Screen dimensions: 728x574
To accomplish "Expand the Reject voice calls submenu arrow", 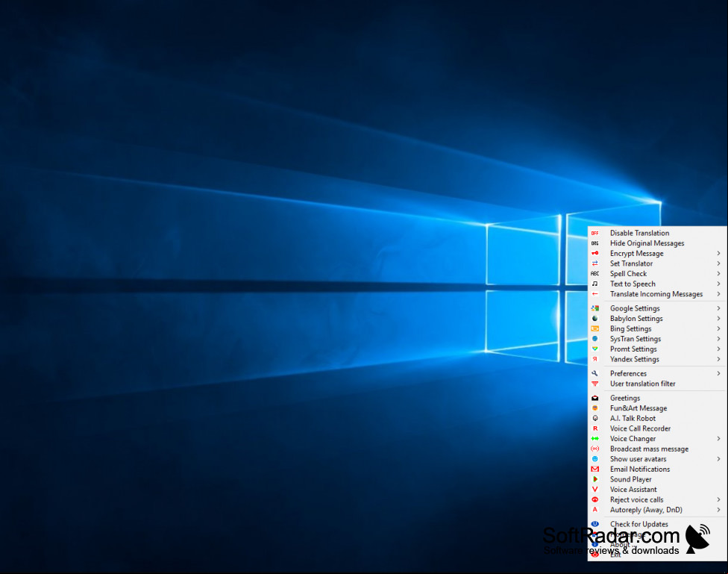I will [718, 499].
